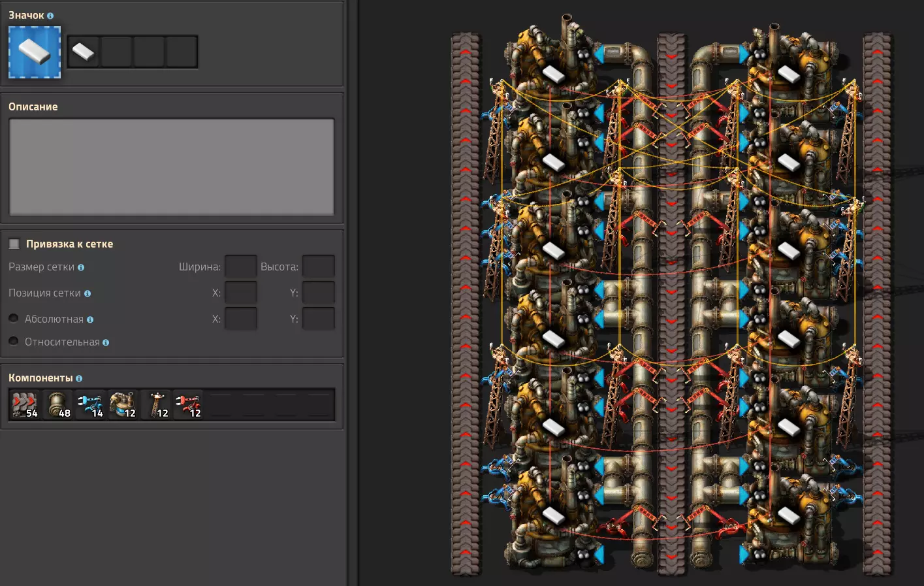Click the large blueprint plastic bar icon
924x586 pixels.
click(35, 52)
